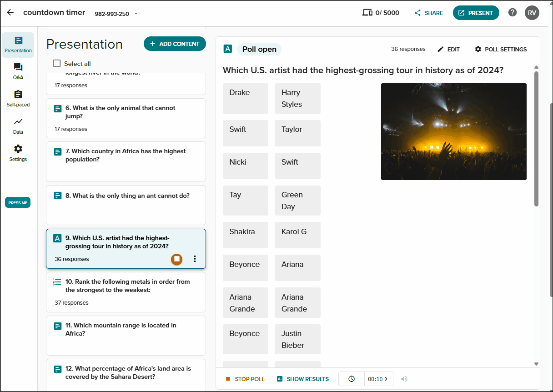The width and height of the screenshot is (553, 392).
Task: Click the Justin Bieber response tile
Action: [x=297, y=339]
